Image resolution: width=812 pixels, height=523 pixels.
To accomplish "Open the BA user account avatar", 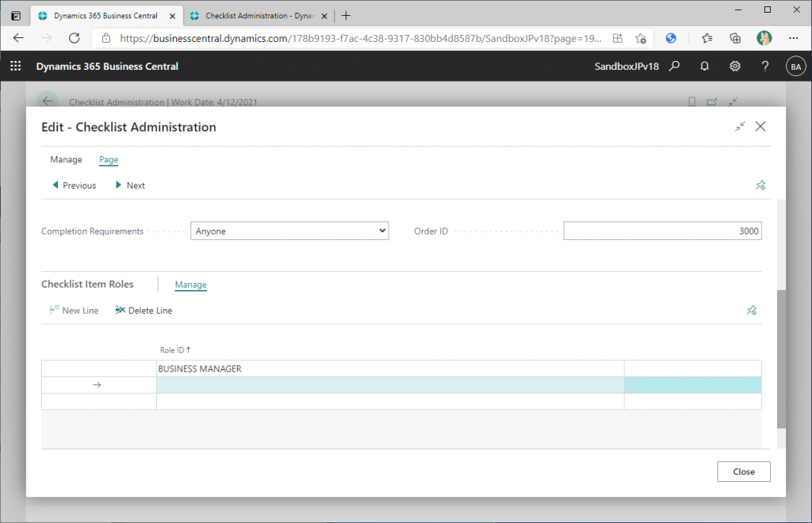I will point(796,67).
